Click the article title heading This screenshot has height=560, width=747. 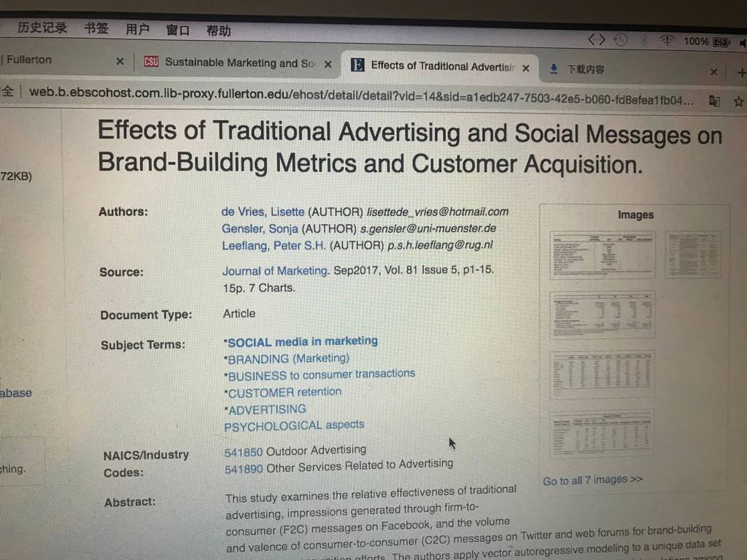click(410, 147)
